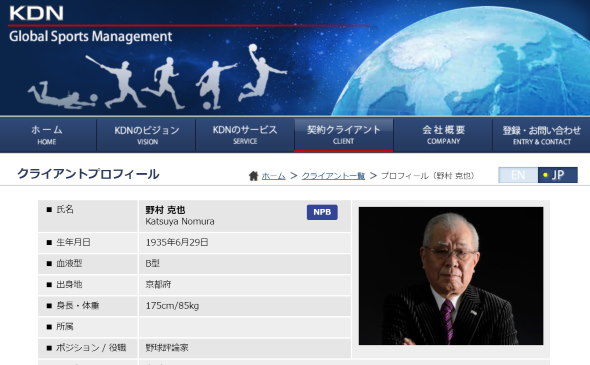Screen dimensions: 590x365
Task: Open 登録・お問い合わせ ENTRY & CONTACT menu
Action: (541, 135)
